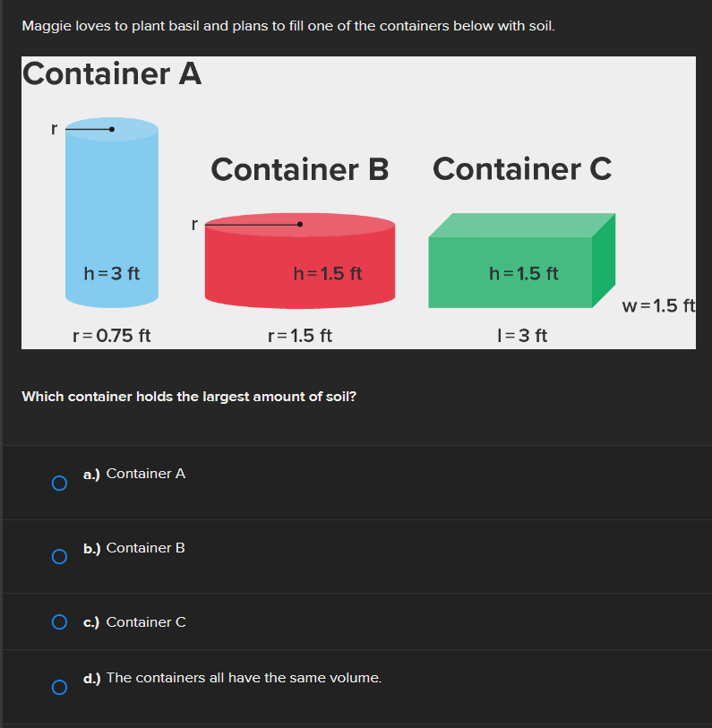Click answer text 'Container A'
The height and width of the screenshot is (728, 712).
(x=144, y=474)
